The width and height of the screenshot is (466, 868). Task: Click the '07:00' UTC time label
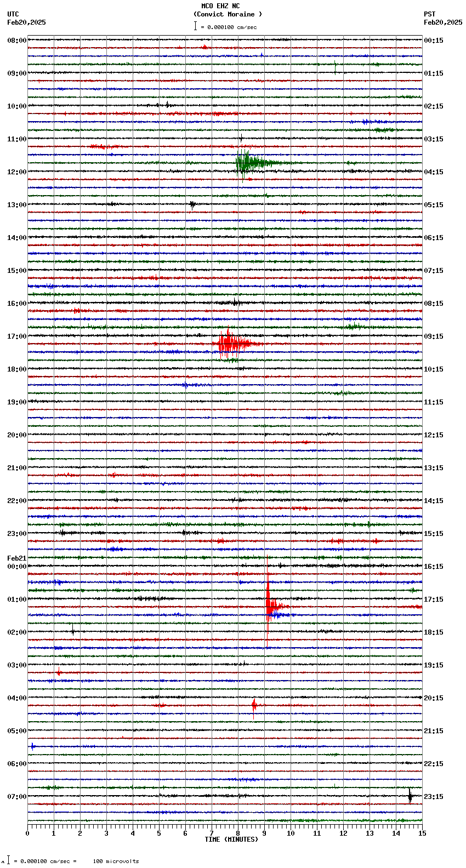(x=16, y=797)
